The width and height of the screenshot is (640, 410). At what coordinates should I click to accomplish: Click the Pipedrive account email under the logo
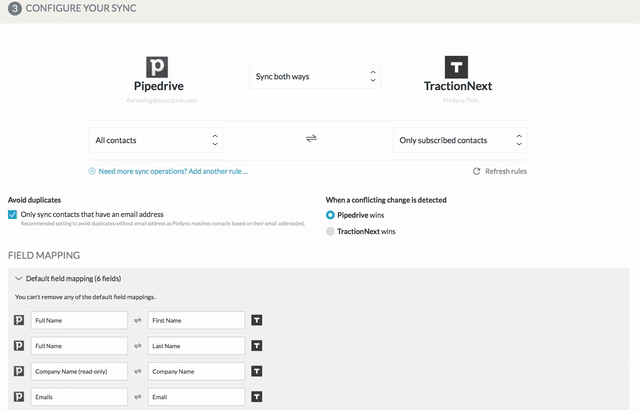pos(162,100)
